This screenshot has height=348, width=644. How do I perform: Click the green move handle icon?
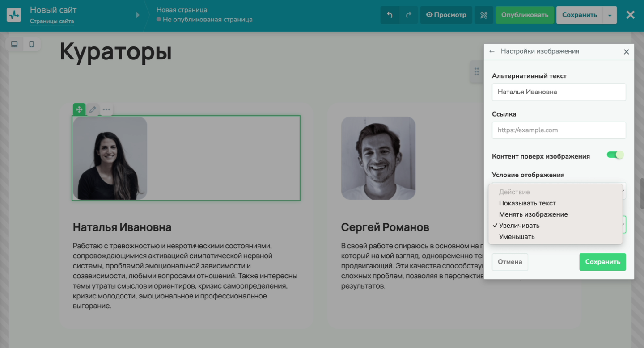(79, 109)
